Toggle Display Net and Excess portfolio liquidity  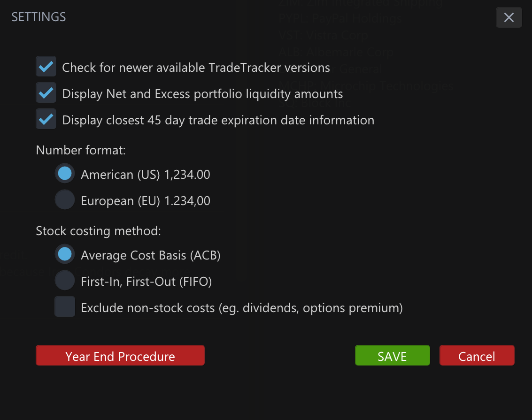pyautogui.click(x=46, y=92)
